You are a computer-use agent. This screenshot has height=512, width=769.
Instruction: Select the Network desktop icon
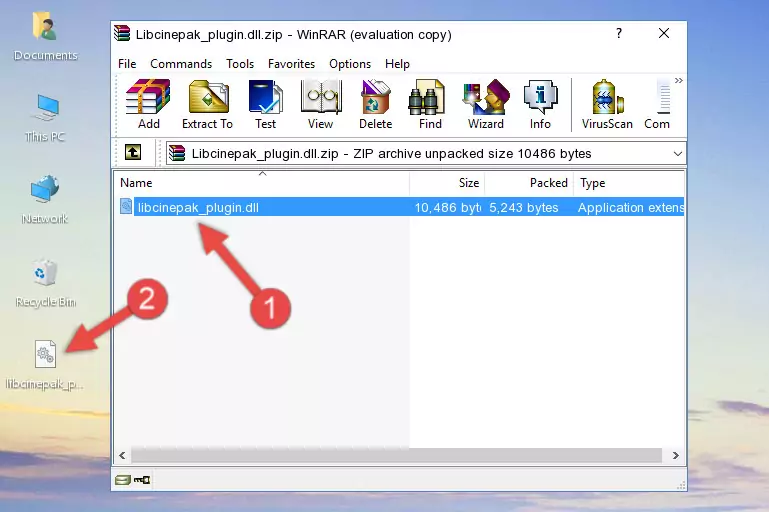(45, 199)
